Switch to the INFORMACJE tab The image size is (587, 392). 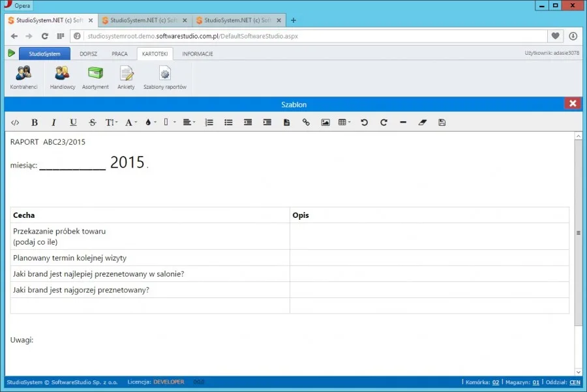click(x=198, y=54)
